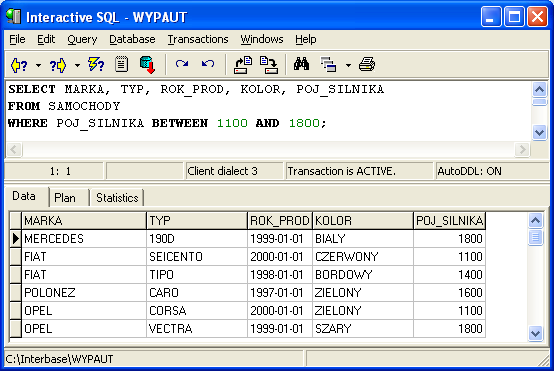554x371 pixels.
Task: Click SQL editor horizontal scroll left arrow
Action: [x=14, y=149]
